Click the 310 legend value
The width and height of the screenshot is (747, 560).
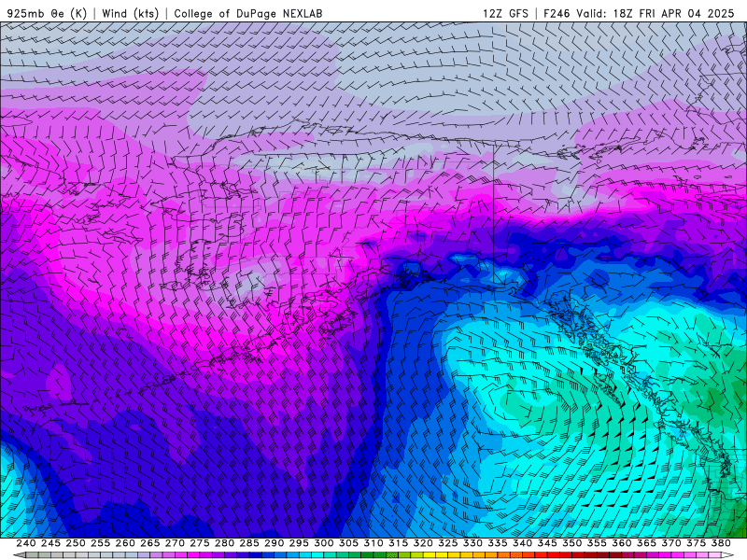coord(373,543)
